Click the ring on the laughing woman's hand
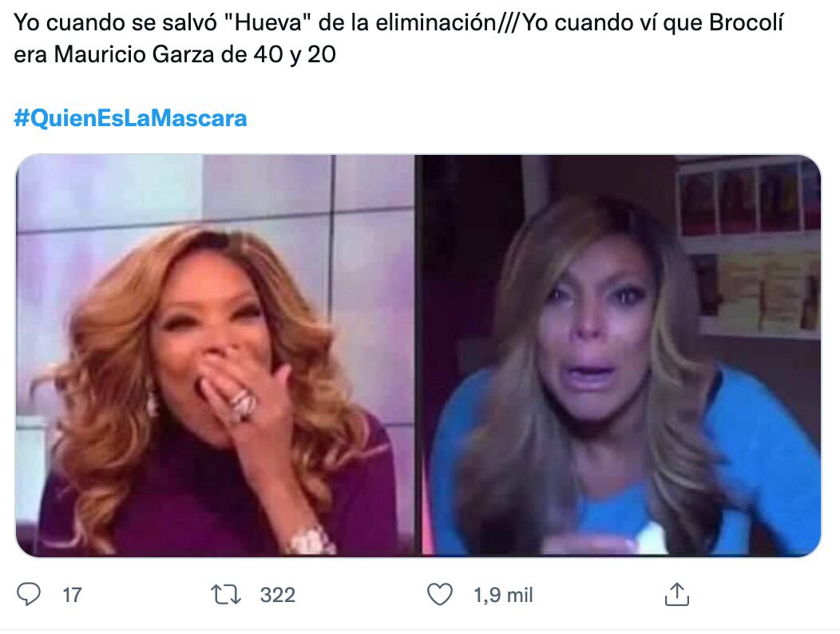840x634 pixels. tap(242, 403)
